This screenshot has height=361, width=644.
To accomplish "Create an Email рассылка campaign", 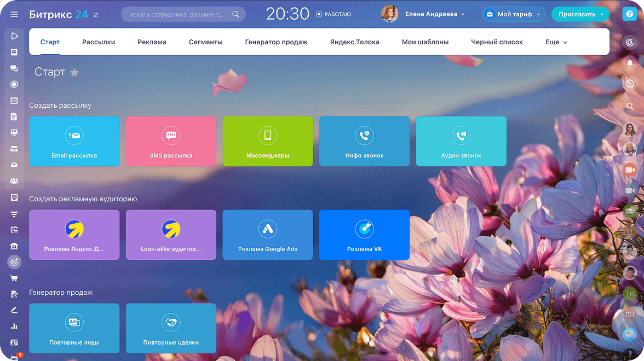I will 74,141.
